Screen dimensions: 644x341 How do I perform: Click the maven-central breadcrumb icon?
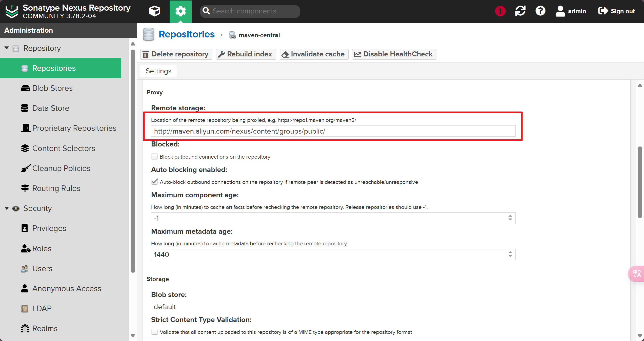232,35
